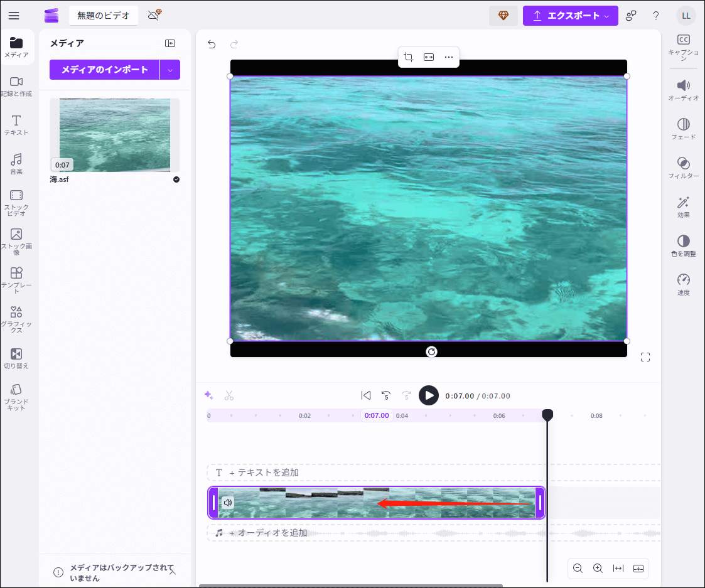Open the 切り替え transitions panel
This screenshot has width=705, height=588.
[17, 358]
